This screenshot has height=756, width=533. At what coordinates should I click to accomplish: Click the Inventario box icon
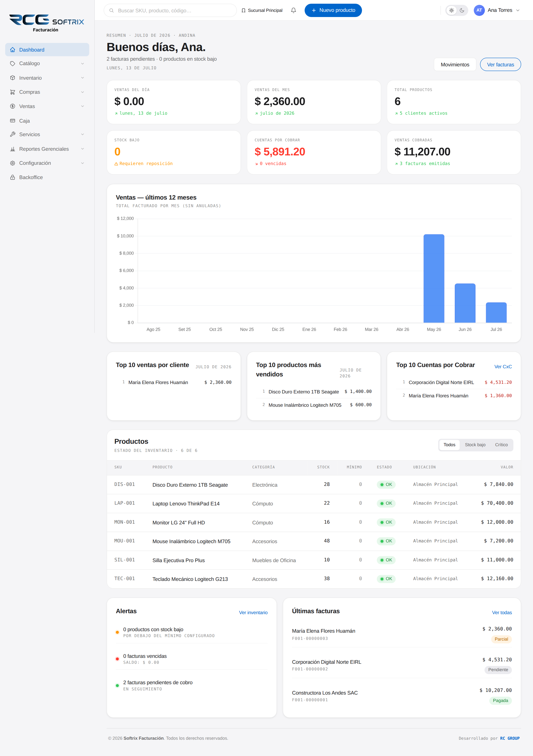[x=13, y=78]
